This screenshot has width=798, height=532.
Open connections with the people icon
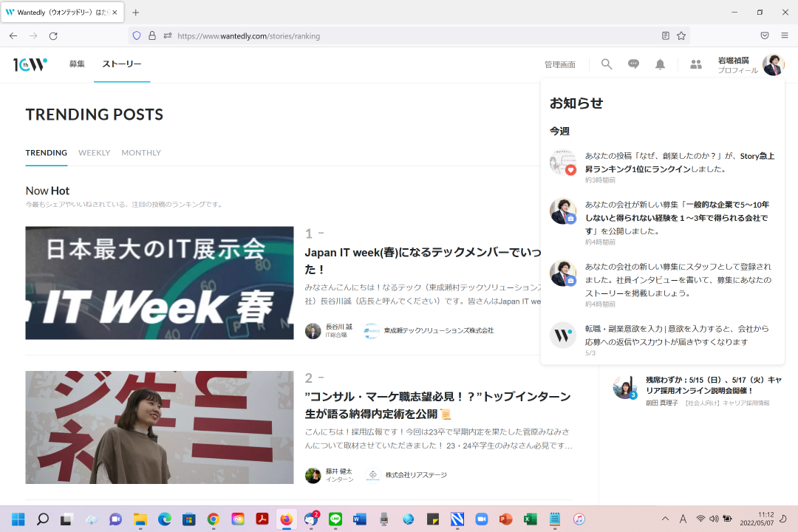coord(695,64)
